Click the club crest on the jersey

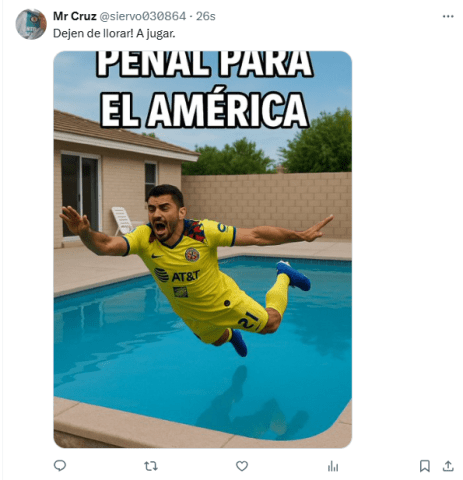(x=192, y=254)
